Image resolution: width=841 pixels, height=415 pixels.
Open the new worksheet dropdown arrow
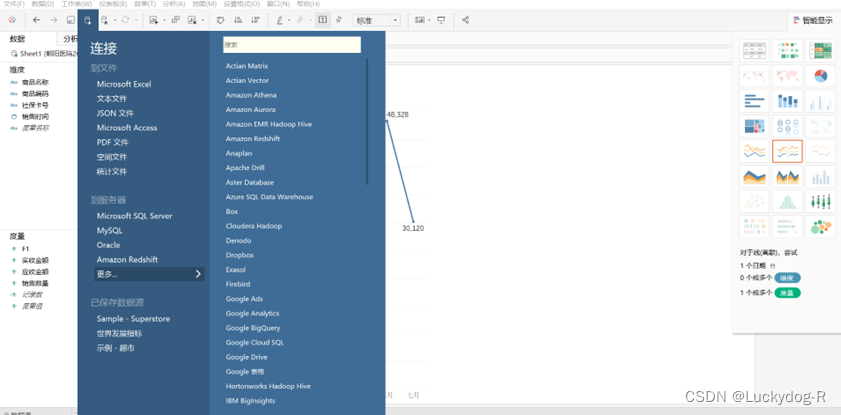[x=163, y=20]
